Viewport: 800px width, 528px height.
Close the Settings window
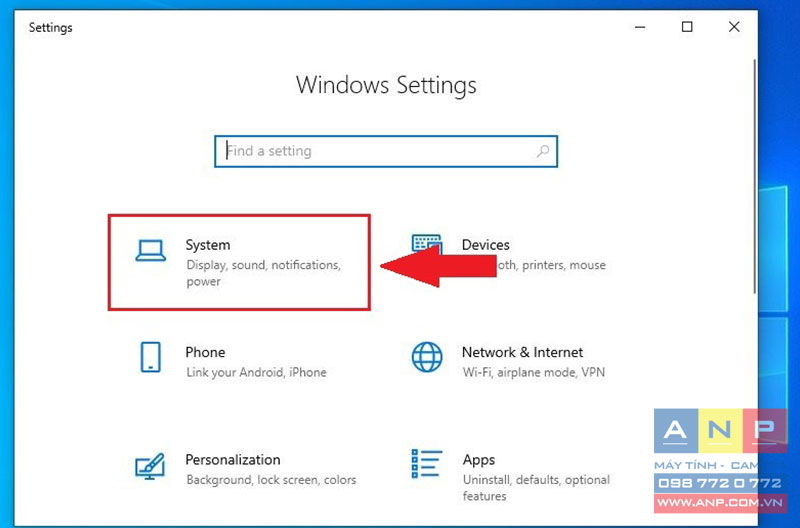tap(734, 27)
